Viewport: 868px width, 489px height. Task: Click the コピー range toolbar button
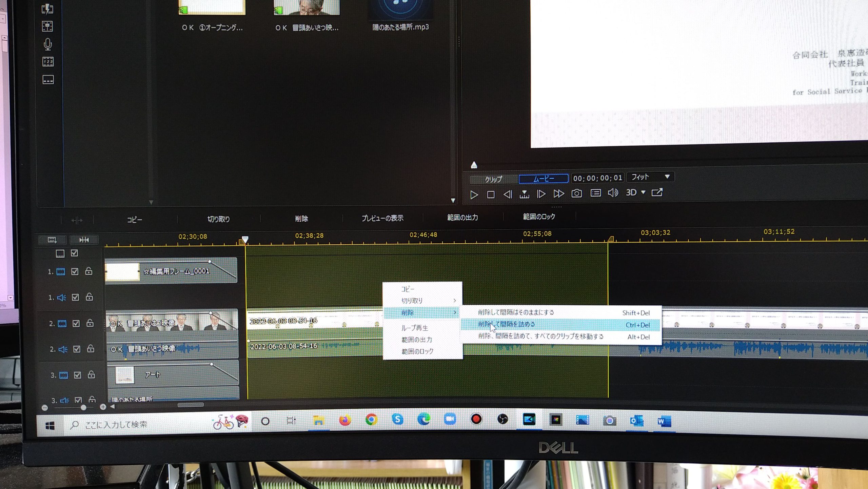point(135,220)
